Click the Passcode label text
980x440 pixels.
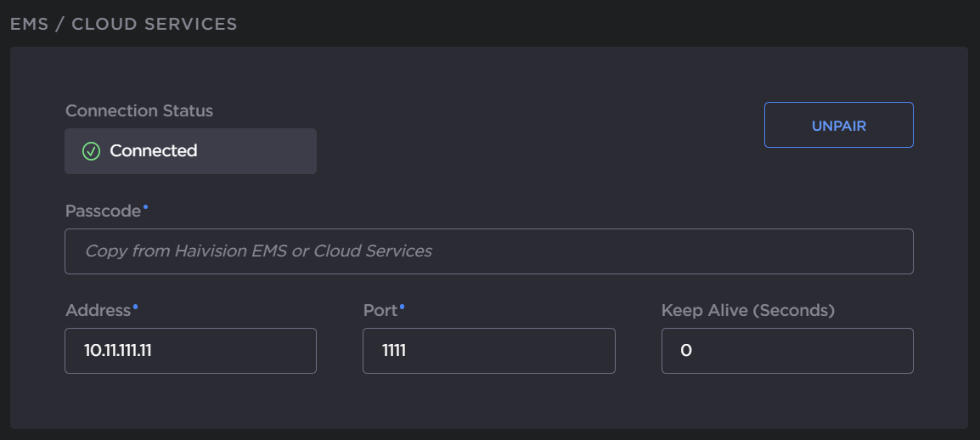103,211
